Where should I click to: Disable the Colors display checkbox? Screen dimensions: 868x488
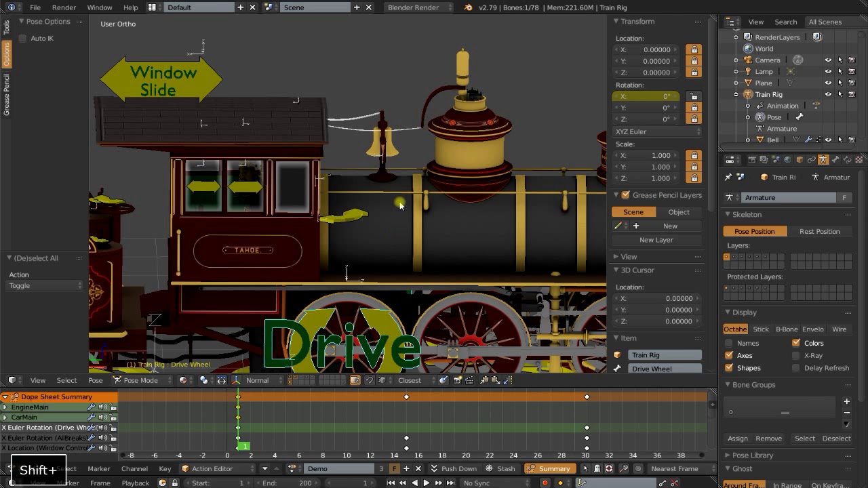795,343
